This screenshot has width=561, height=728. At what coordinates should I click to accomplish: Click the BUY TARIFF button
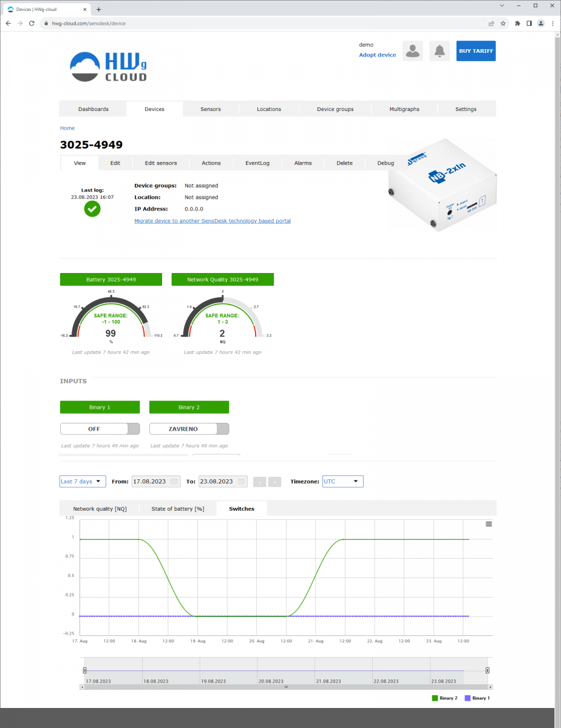click(476, 51)
